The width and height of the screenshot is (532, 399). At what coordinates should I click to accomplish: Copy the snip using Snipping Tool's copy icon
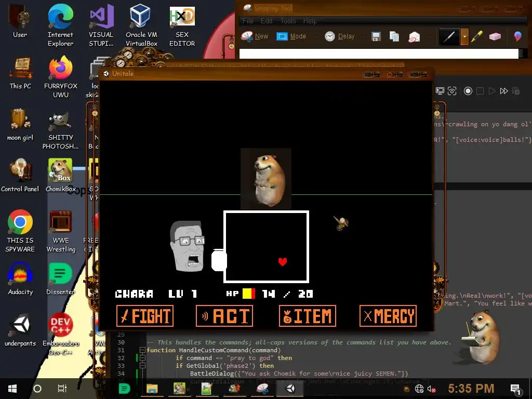[x=394, y=36]
